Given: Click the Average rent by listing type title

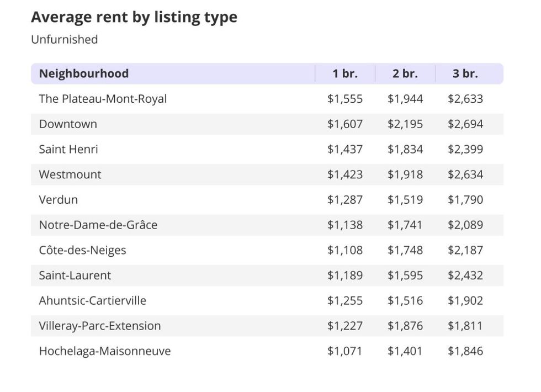Looking at the screenshot, I should [x=134, y=17].
